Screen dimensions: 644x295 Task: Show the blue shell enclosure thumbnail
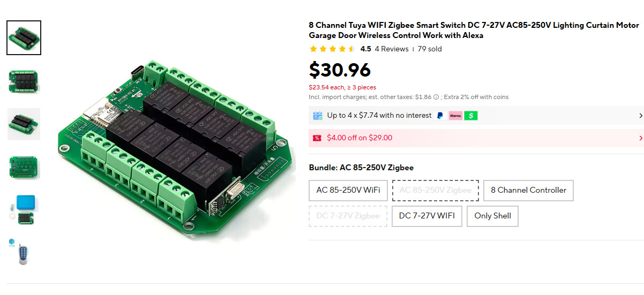[x=24, y=209]
